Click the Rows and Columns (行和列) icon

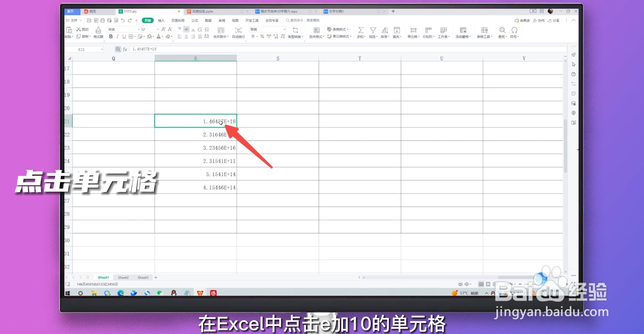(x=428, y=30)
